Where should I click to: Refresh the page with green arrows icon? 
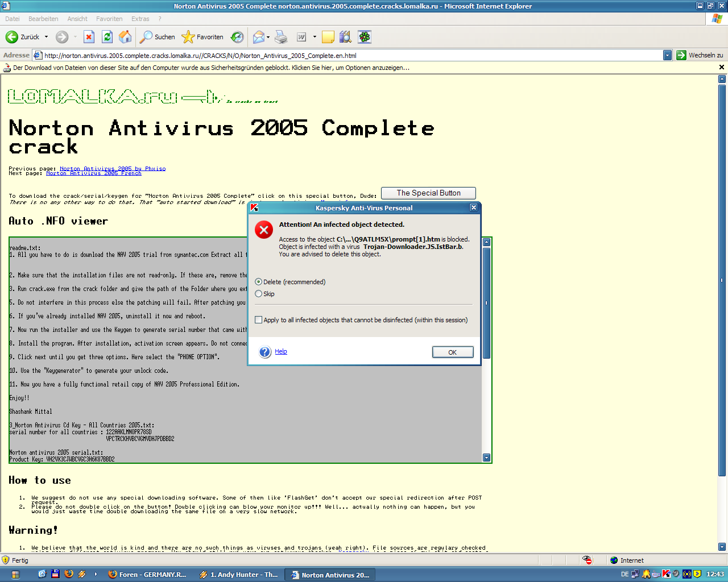coord(107,37)
